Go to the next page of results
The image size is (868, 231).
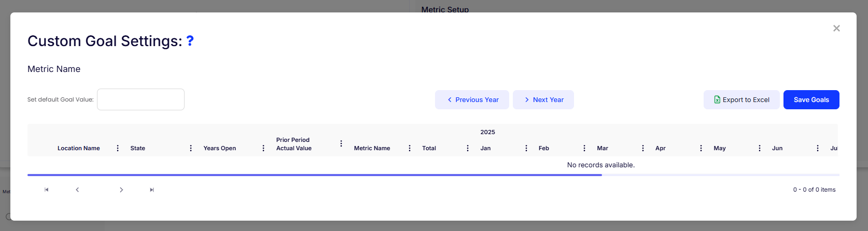(121, 190)
